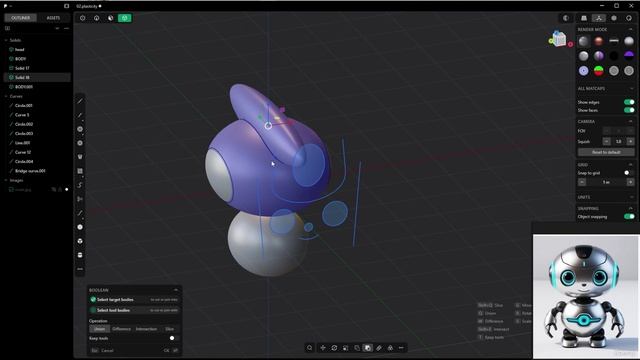
Task: Select the second circular tool in left toolbar
Action: pyautogui.click(x=80, y=143)
